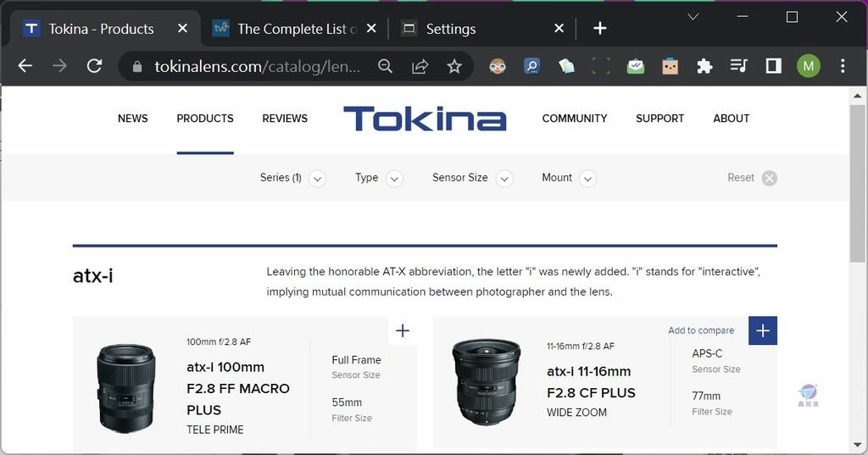Click the page vertical scrollbar thumb
The width and height of the screenshot is (868, 455).
(857, 184)
